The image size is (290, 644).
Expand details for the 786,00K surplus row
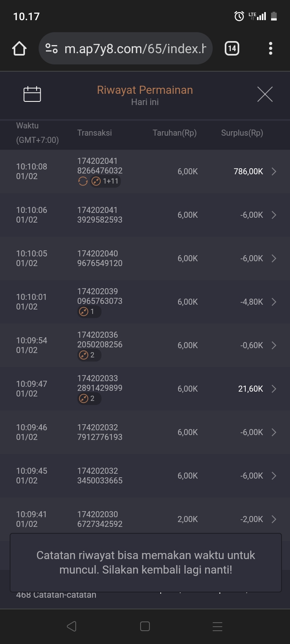click(x=274, y=171)
